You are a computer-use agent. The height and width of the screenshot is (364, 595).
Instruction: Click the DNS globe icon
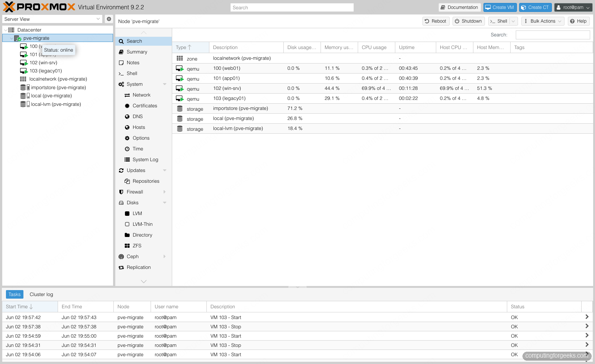(x=127, y=117)
